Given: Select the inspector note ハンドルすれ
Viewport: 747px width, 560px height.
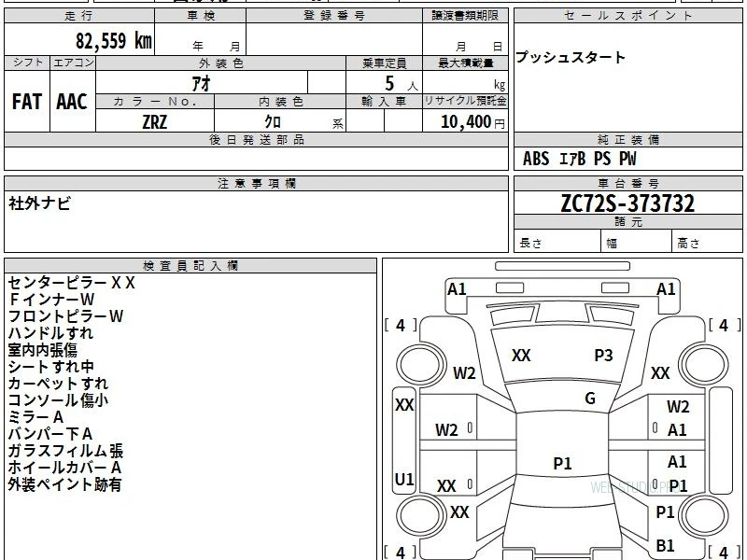Looking at the screenshot, I should 50,333.
